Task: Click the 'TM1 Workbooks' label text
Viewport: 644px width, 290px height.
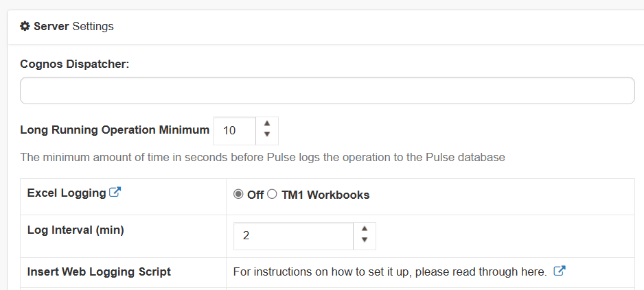Action: tap(325, 195)
